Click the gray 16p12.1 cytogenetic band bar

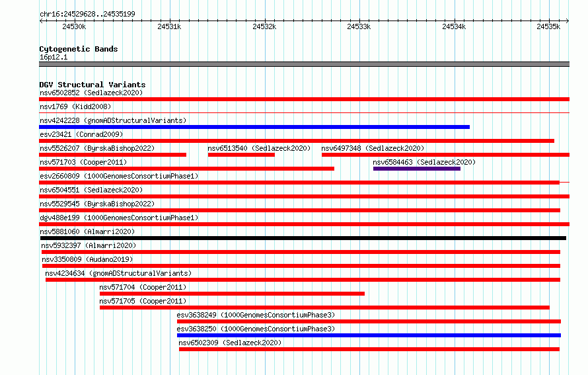(304, 64)
